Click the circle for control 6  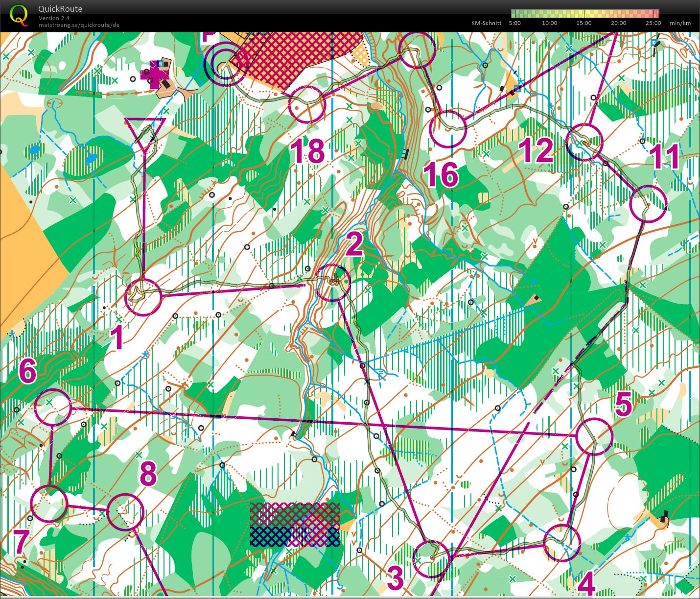click(x=53, y=407)
